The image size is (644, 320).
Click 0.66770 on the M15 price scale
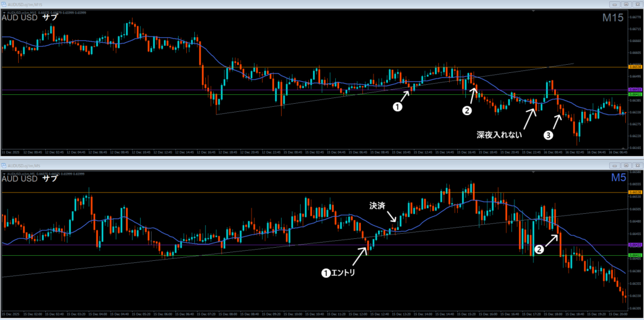(636, 17)
